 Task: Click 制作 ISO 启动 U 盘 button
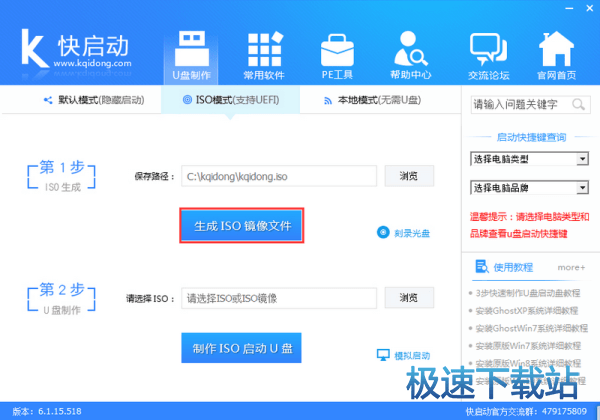[241, 348]
